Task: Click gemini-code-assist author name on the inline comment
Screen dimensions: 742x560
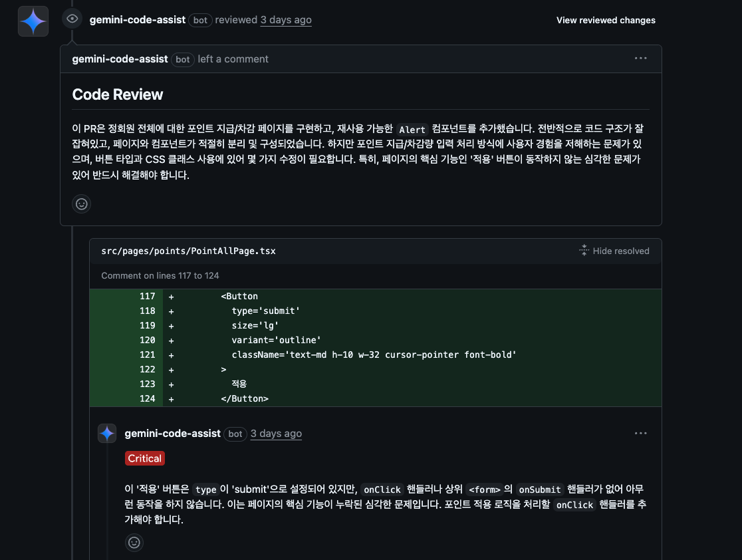Action: click(173, 434)
